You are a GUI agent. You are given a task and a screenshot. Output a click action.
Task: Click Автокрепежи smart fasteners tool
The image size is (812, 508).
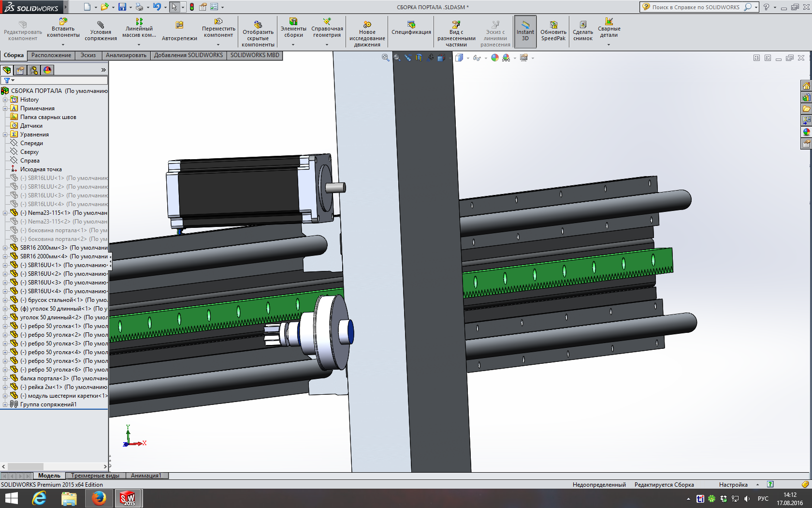click(x=179, y=31)
